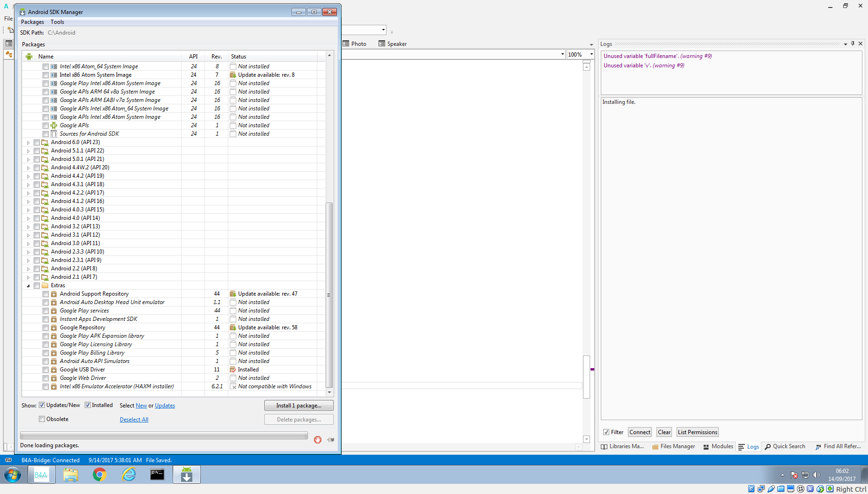The image size is (868, 494).
Task: Click the Google USB Driver package icon
Action: [54, 370]
